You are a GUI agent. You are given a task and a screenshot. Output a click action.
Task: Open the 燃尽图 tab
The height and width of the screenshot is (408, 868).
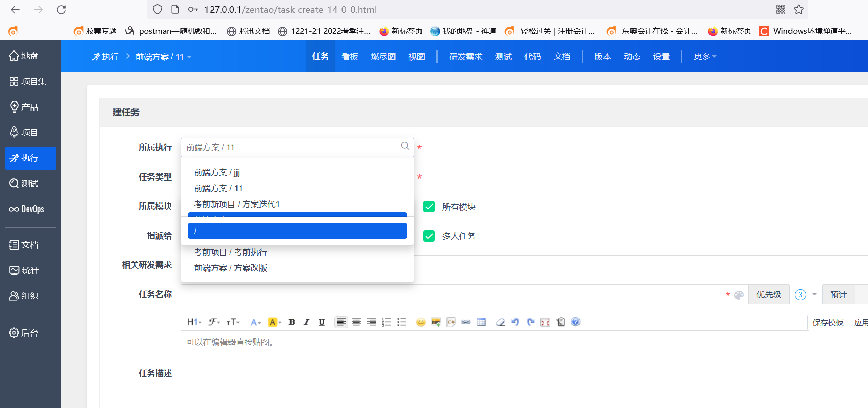pos(383,56)
